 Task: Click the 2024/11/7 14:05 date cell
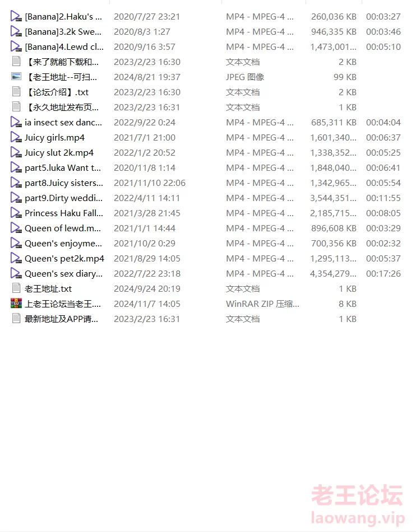click(147, 304)
